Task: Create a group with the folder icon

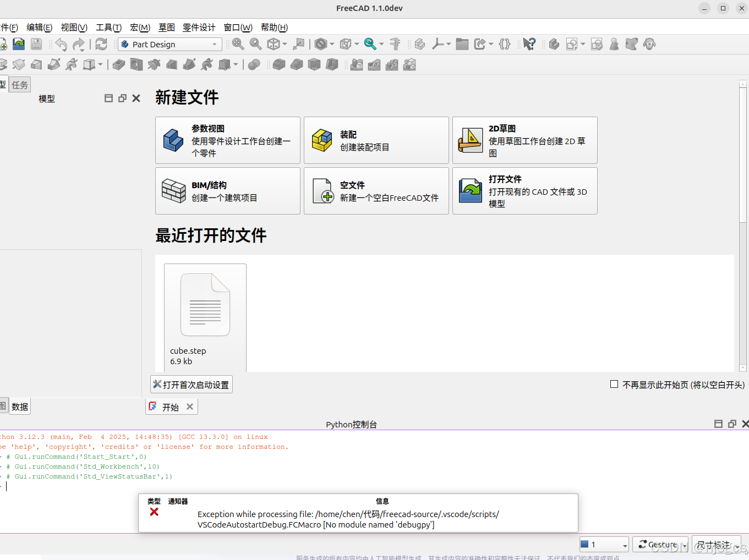Action: click(462, 44)
